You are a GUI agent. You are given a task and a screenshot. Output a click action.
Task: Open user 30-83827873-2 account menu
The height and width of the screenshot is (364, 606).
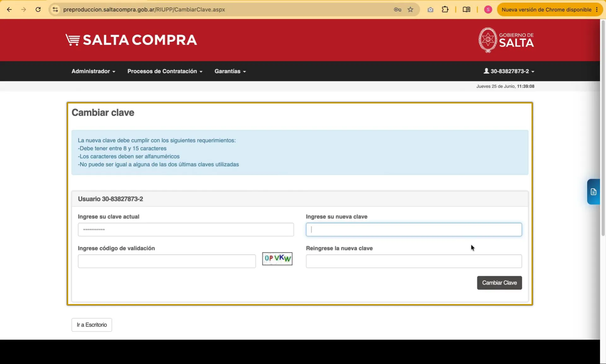click(x=509, y=71)
